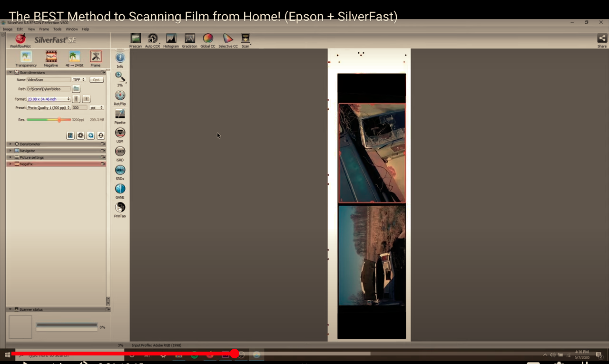This screenshot has height=364, width=609.
Task: Open the Photo Quality preset dropdown
Action: tap(49, 108)
